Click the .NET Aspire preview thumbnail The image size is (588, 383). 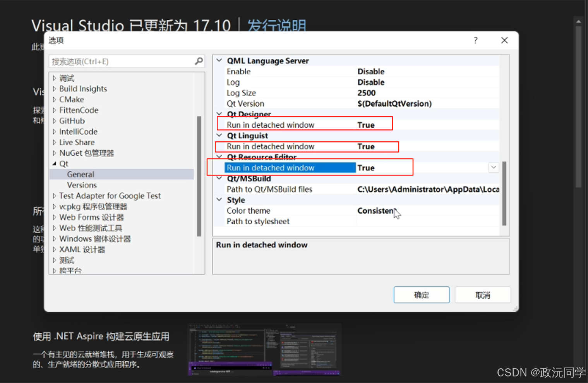click(x=264, y=350)
